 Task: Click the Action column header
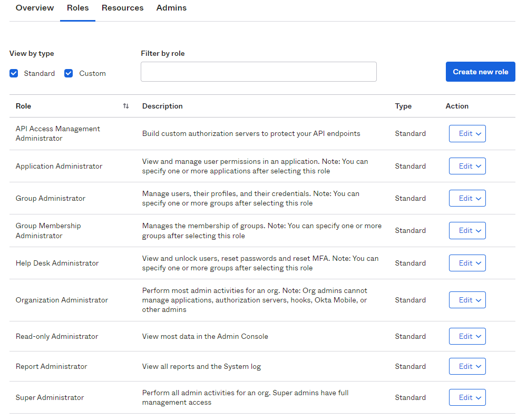457,106
